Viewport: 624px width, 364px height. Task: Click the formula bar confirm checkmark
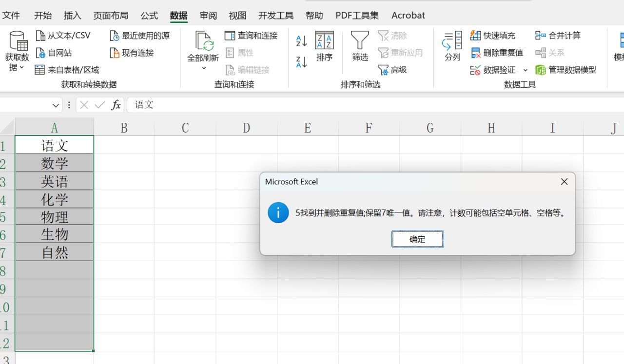[100, 105]
